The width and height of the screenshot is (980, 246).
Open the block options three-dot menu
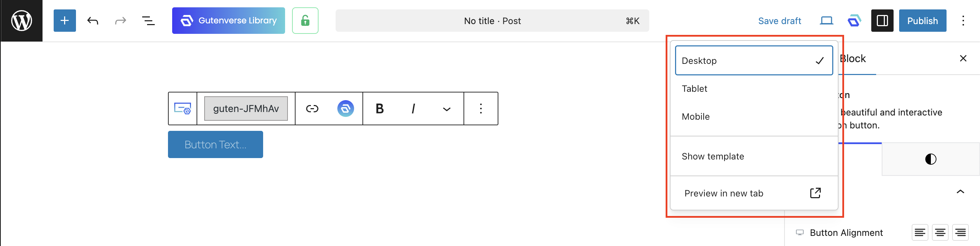point(481,109)
